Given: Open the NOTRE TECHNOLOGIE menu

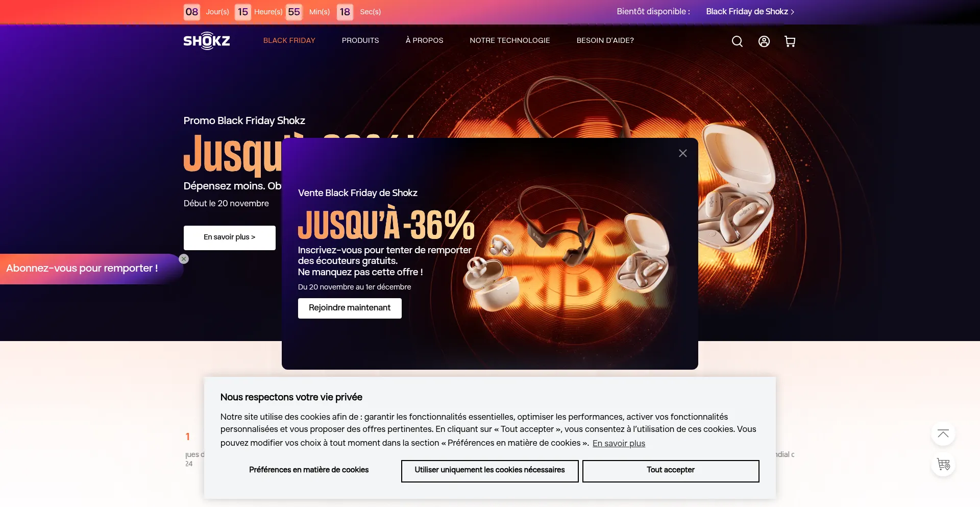Looking at the screenshot, I should 510,40.
